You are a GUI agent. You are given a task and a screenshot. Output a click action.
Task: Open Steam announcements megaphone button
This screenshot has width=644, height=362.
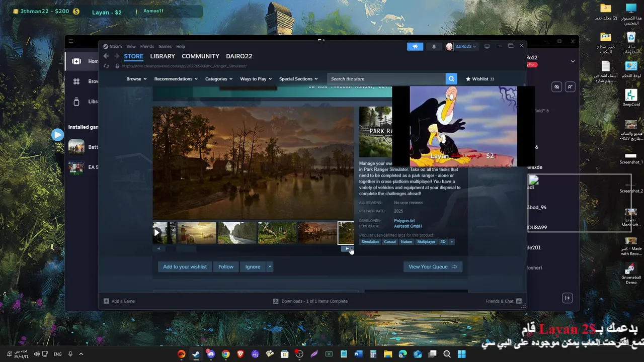click(x=415, y=46)
